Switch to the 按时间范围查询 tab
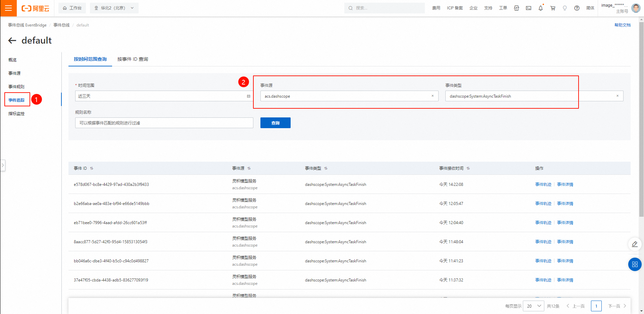This screenshot has width=644, height=314. pos(90,59)
